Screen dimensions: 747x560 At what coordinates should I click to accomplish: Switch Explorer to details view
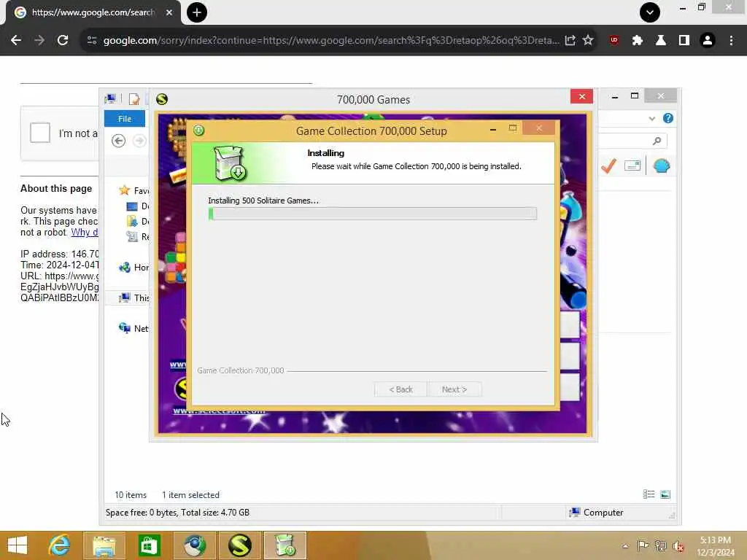pos(649,494)
